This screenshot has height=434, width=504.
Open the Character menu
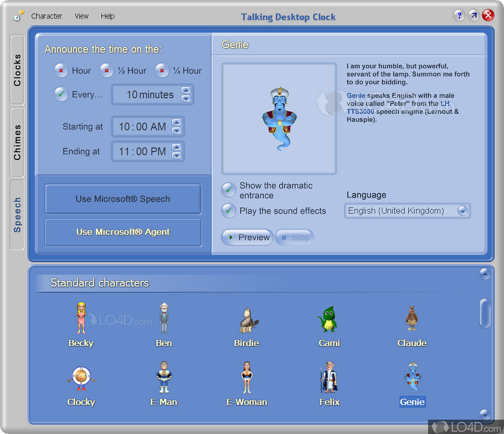coord(47,16)
